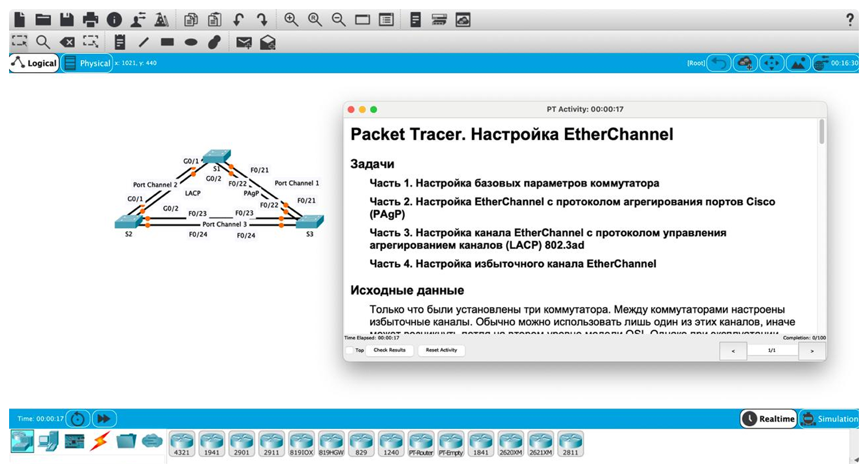Choose the Select tool
This screenshot has height=473, width=868.
20,42
